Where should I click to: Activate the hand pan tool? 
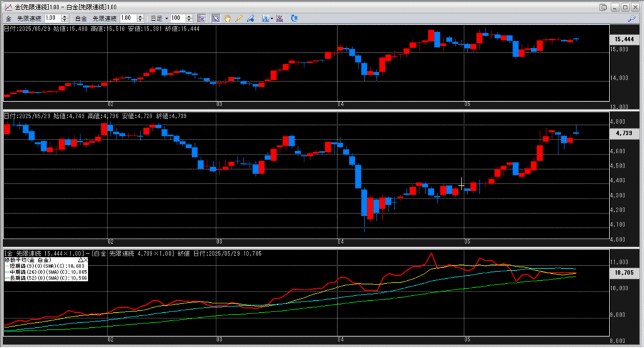pos(227,18)
